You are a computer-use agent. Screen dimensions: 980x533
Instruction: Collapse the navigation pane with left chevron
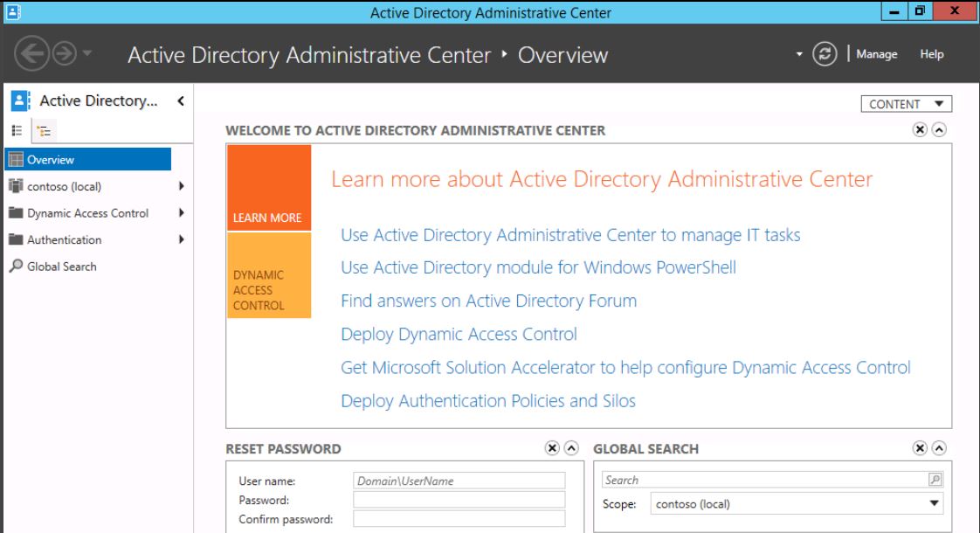[180, 101]
